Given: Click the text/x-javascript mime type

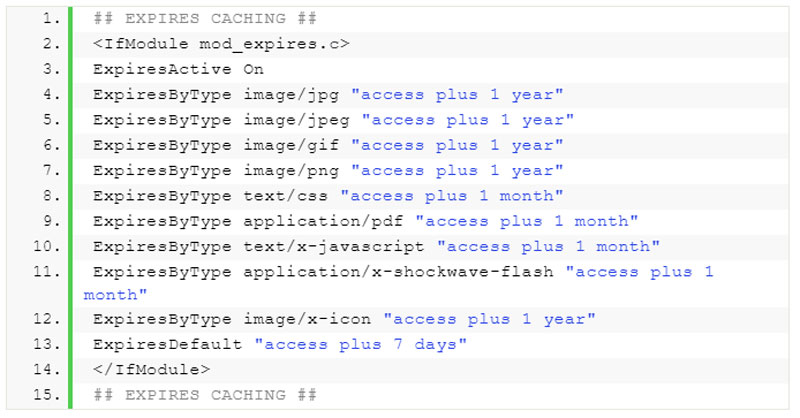Looking at the screenshot, I should [334, 247].
